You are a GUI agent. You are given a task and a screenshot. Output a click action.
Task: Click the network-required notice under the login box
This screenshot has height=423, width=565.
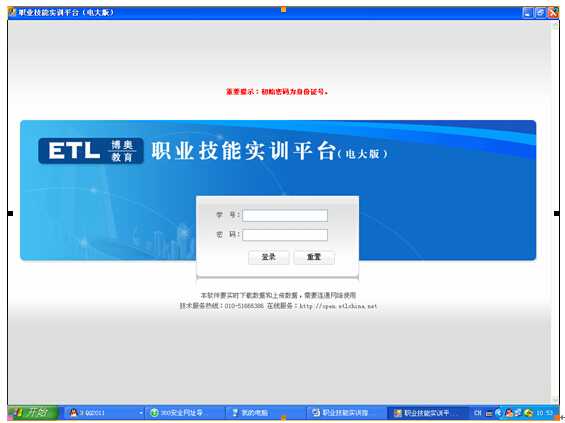click(x=278, y=295)
